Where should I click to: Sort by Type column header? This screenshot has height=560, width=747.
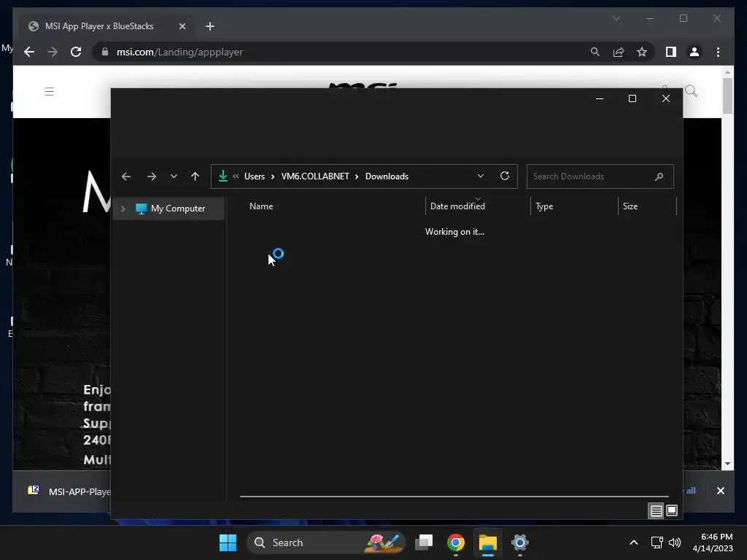[544, 206]
